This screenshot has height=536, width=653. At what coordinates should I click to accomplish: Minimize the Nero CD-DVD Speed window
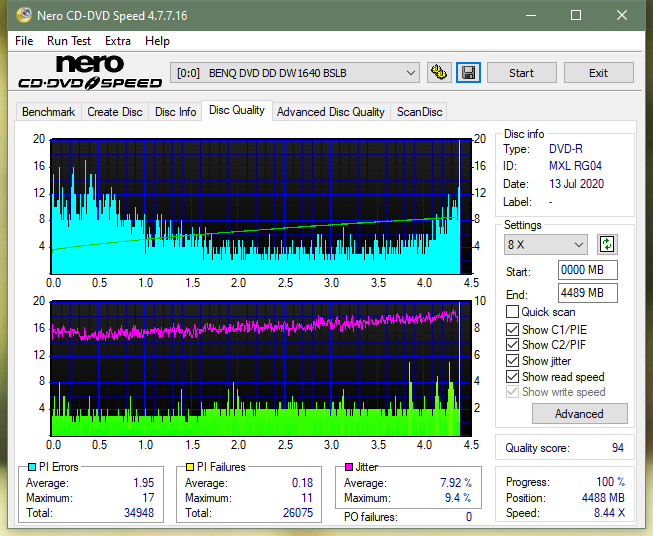point(531,15)
